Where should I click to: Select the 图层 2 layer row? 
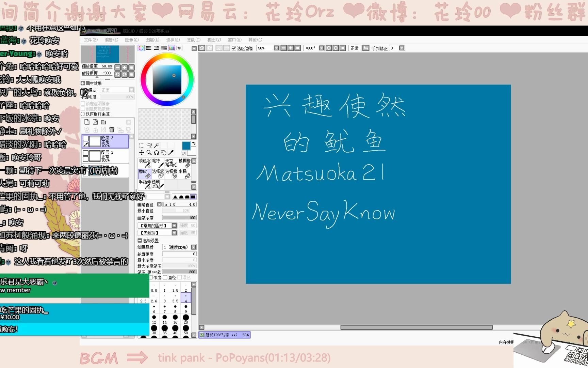(105, 156)
